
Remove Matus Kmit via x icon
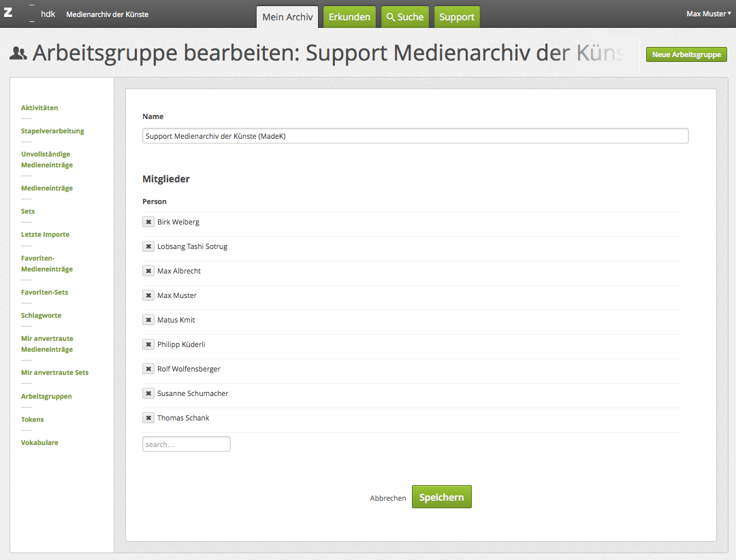pos(148,320)
